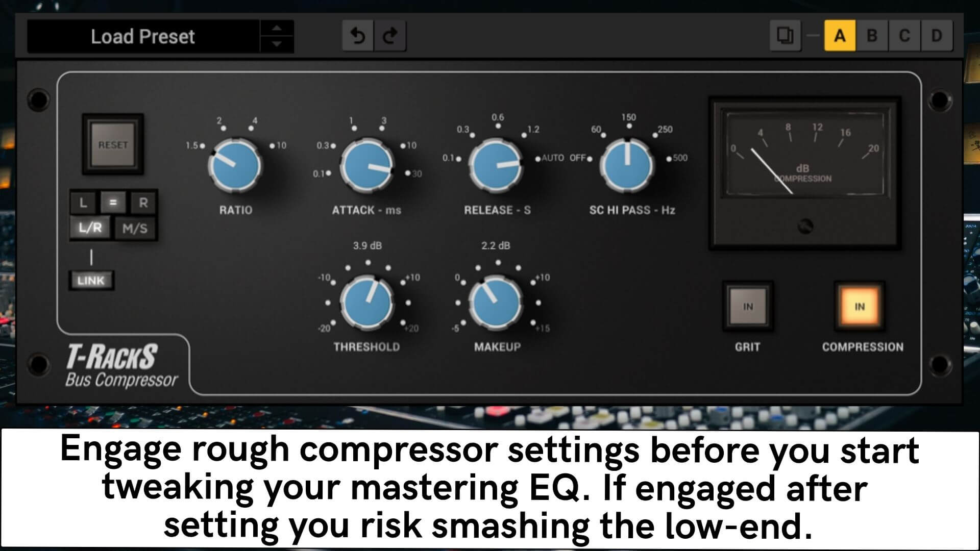Select the right channel R button
This screenshot has width=980, height=551.
(x=143, y=203)
